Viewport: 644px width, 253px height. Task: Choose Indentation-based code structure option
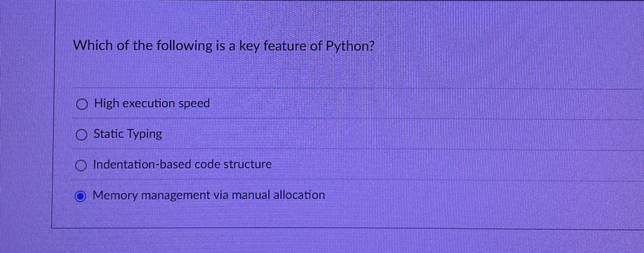pyautogui.click(x=81, y=165)
